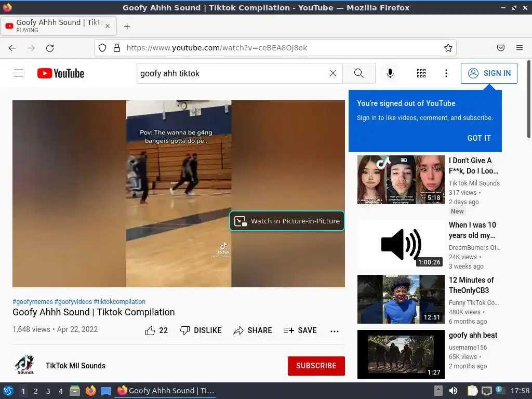532x399 pixels.
Task: Close the Goofy Ahhh Sound tab
Action: click(108, 26)
